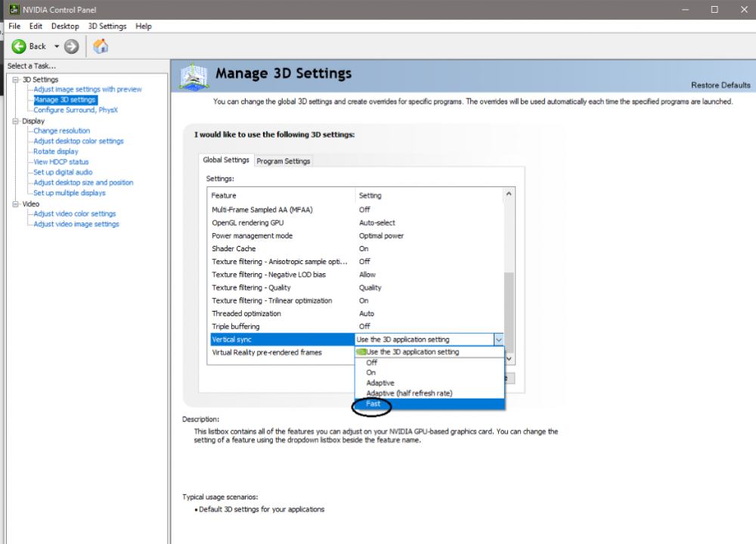This screenshot has width=756, height=544.
Task: Select the OpenGL rendering GPU row
Action: click(357, 223)
